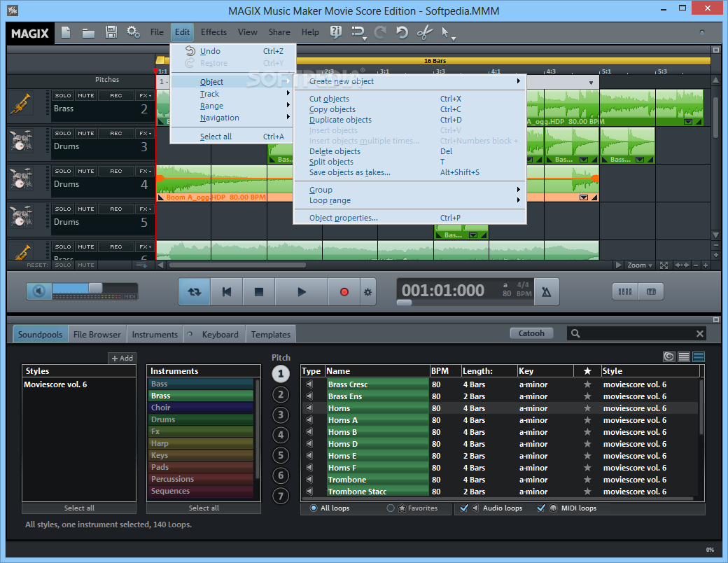728x563 pixels.
Task: Open the Effects menu
Action: pos(213,32)
